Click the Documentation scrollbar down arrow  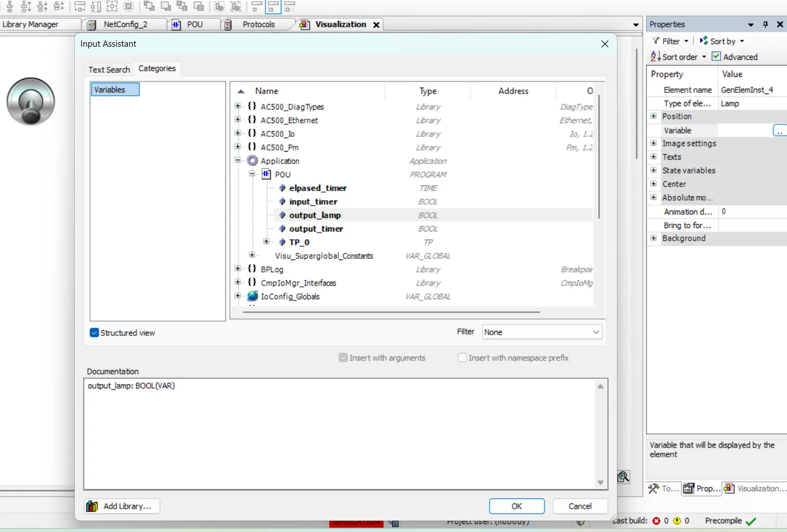pyautogui.click(x=600, y=483)
